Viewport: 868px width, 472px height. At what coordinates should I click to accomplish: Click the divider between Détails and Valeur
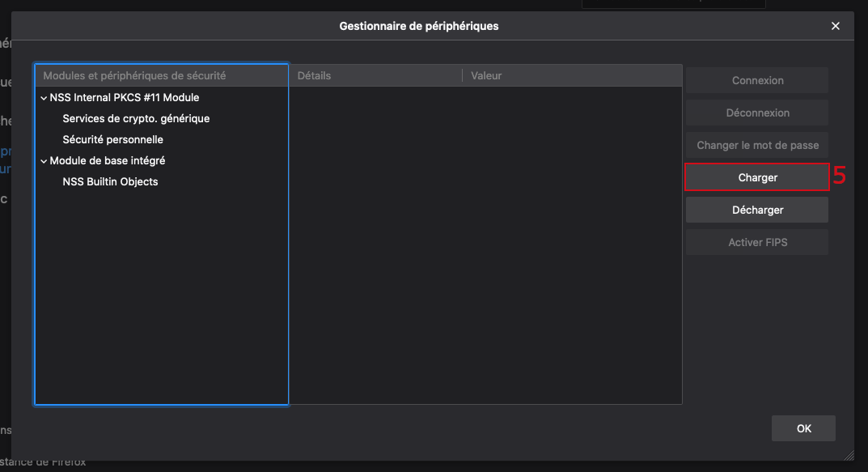462,75
